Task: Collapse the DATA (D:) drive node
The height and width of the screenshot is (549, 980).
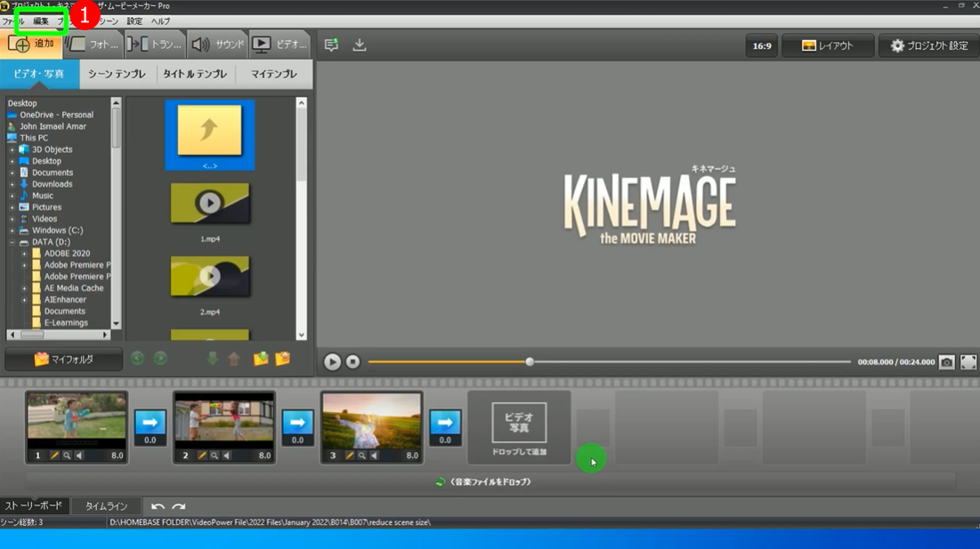Action: pos(12,242)
